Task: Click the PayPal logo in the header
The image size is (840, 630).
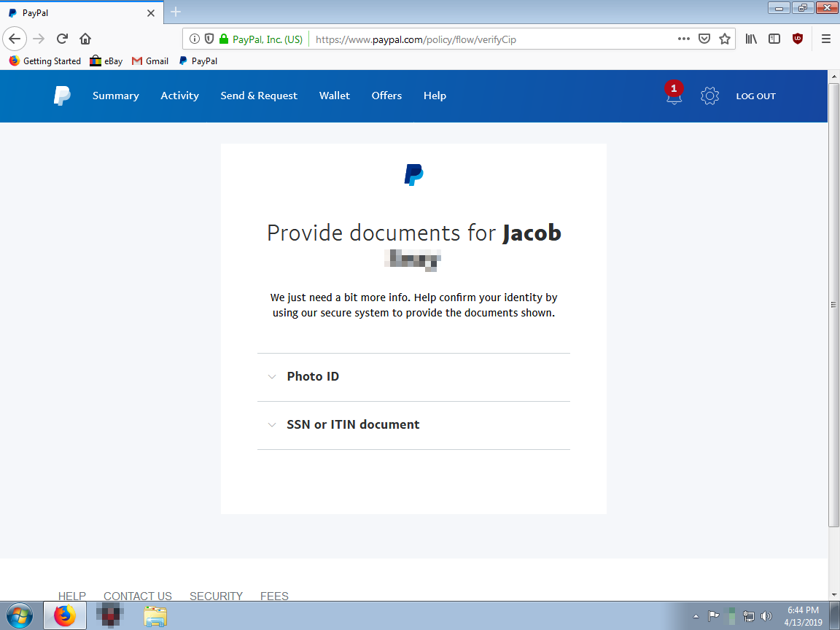Action: [x=62, y=96]
